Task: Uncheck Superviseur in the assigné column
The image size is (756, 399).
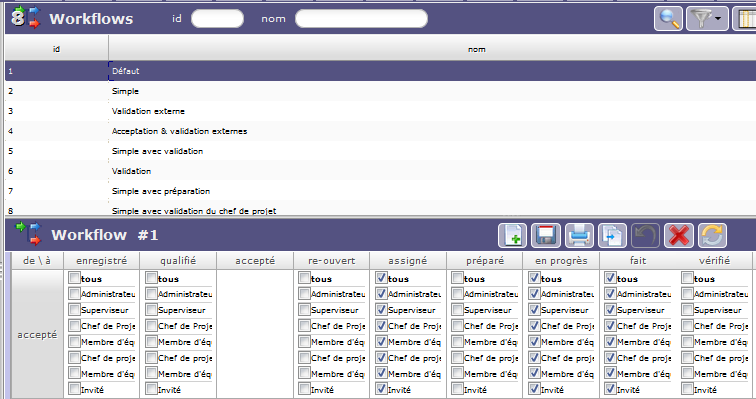Action: click(381, 309)
